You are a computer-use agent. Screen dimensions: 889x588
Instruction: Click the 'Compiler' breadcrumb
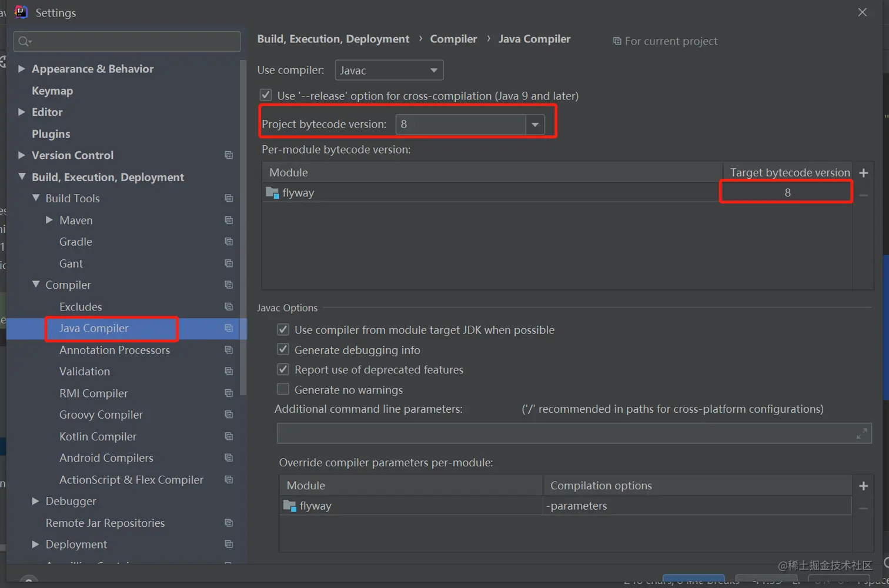453,39
